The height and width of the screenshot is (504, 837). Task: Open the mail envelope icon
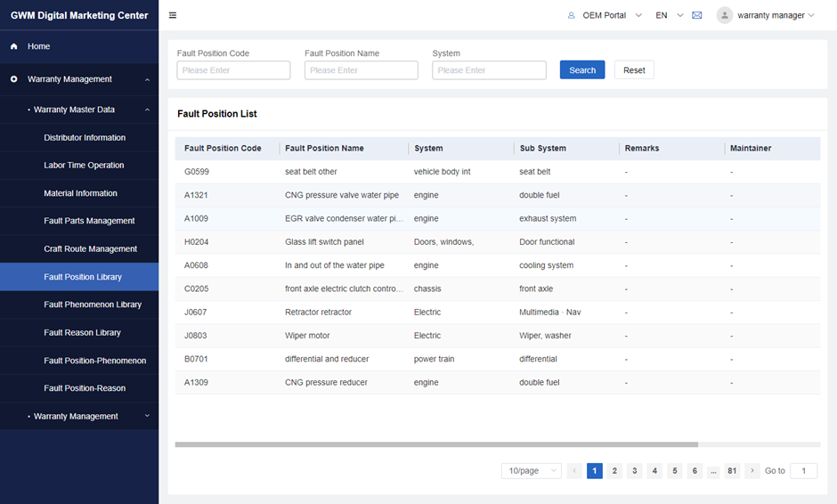tap(696, 15)
